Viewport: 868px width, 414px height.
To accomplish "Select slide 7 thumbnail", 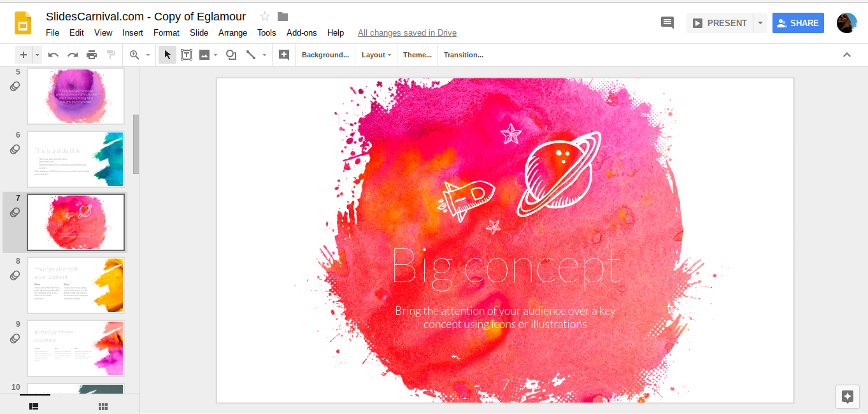I will tap(76, 222).
